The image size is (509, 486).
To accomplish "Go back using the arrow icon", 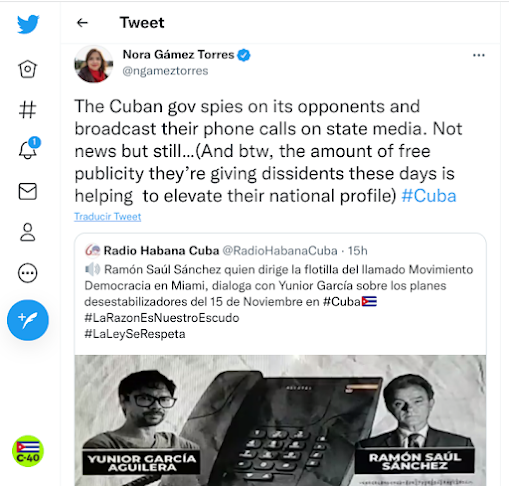I will pyautogui.click(x=82, y=23).
